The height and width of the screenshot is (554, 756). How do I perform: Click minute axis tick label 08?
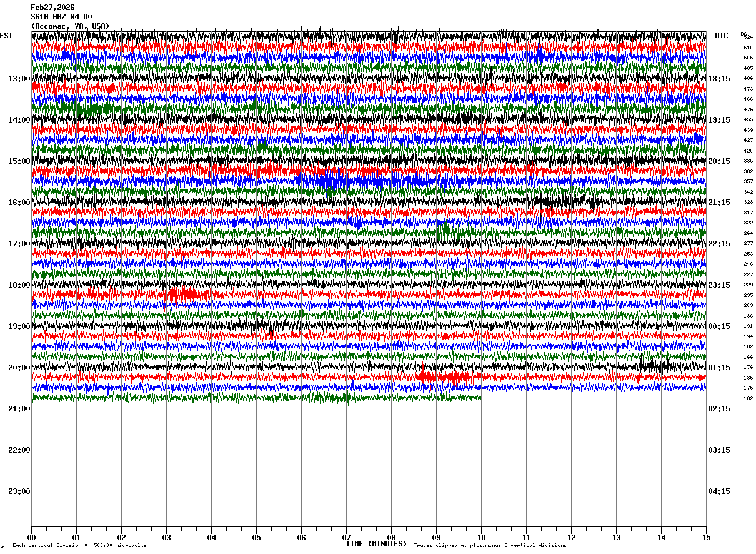391,537
